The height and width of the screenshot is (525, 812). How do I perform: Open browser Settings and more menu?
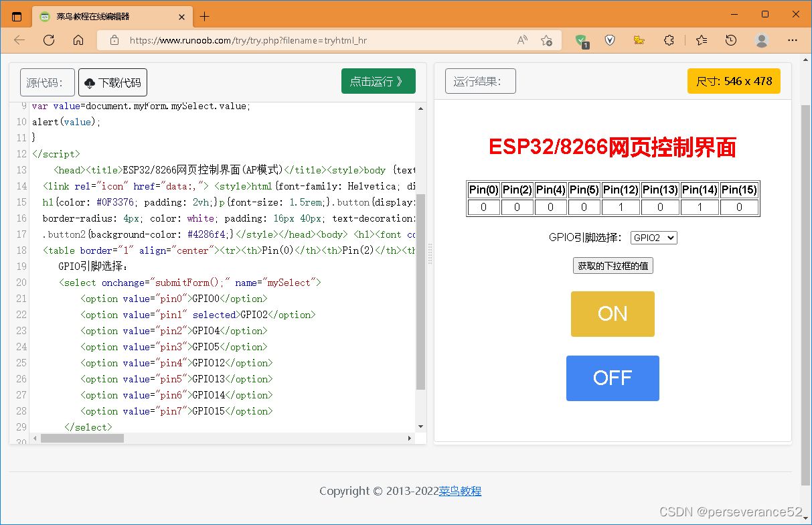793,40
